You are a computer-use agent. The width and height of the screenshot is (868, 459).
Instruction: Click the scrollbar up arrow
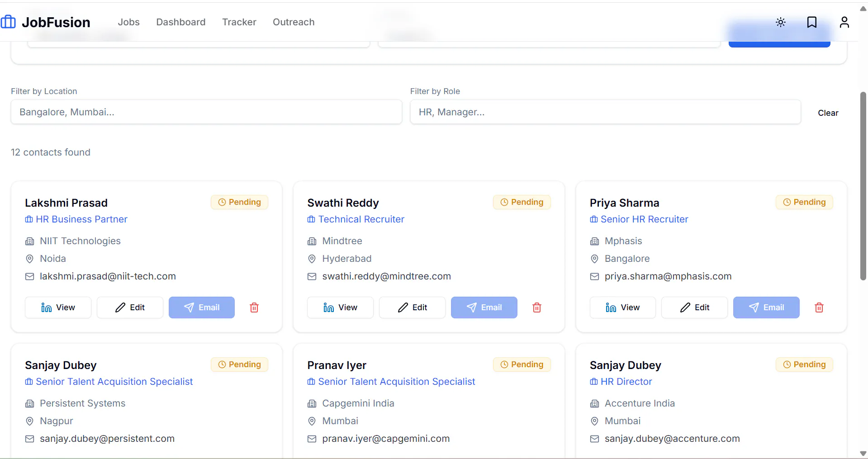pyautogui.click(x=863, y=8)
